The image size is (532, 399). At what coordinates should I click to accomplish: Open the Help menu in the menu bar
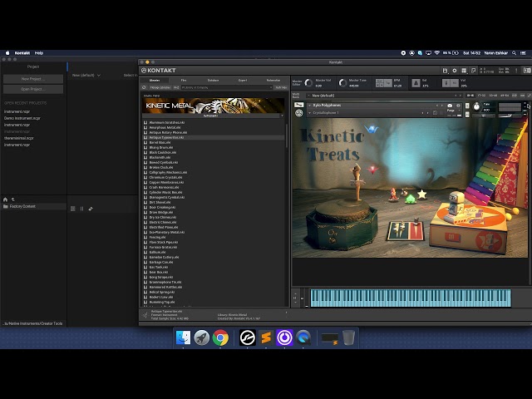[39, 53]
